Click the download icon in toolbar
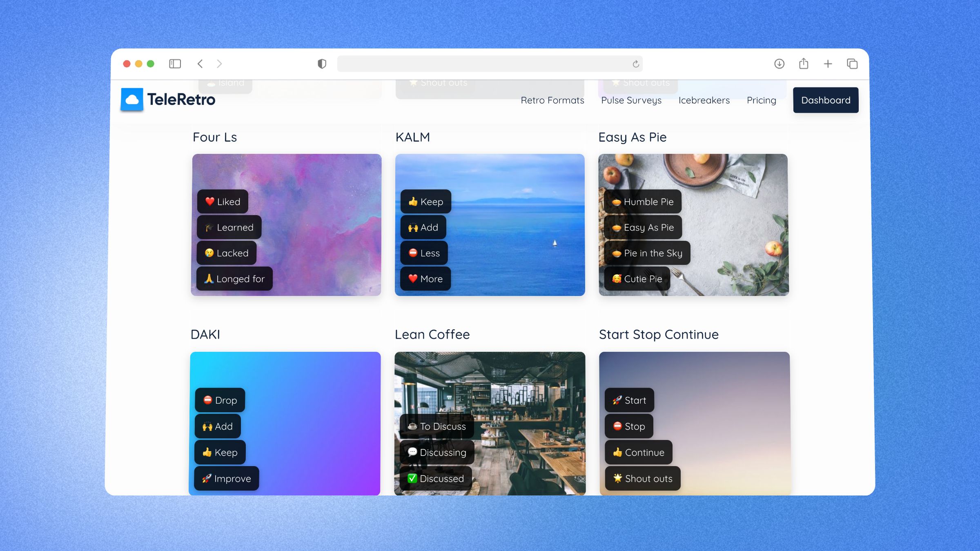Image resolution: width=980 pixels, height=551 pixels. [x=780, y=63]
